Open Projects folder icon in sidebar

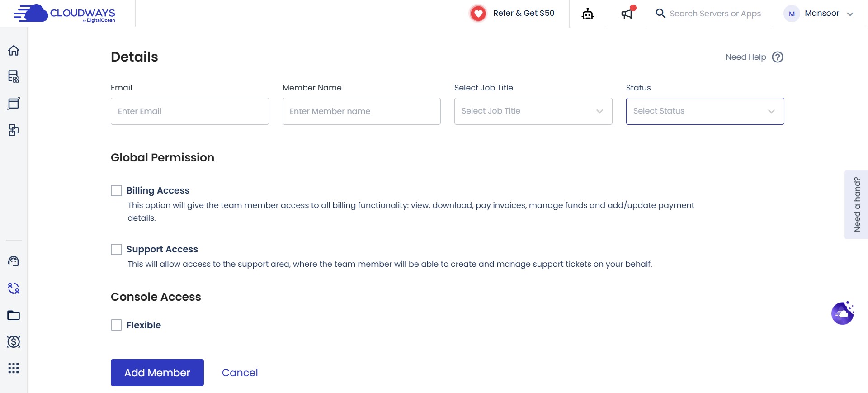tap(14, 315)
